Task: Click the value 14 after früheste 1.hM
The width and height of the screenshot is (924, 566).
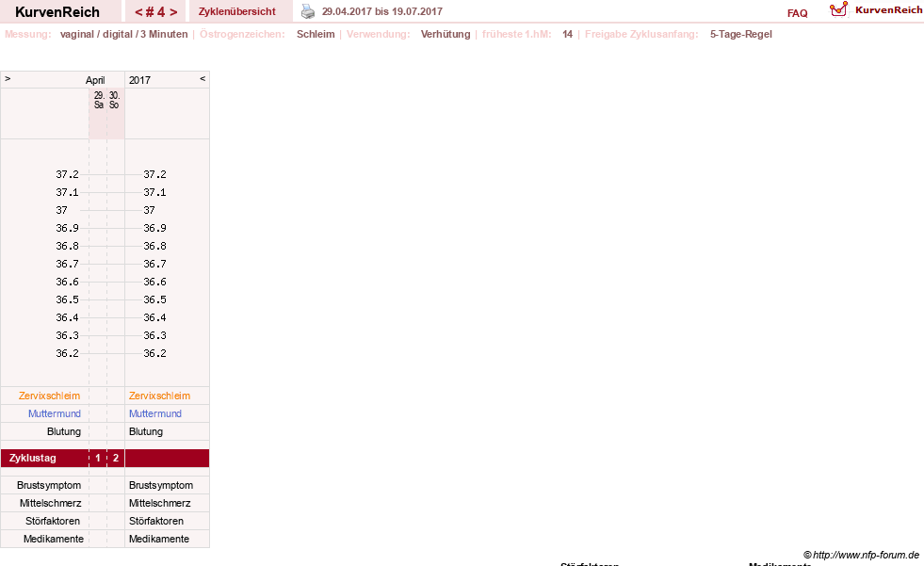Action: 567,34
